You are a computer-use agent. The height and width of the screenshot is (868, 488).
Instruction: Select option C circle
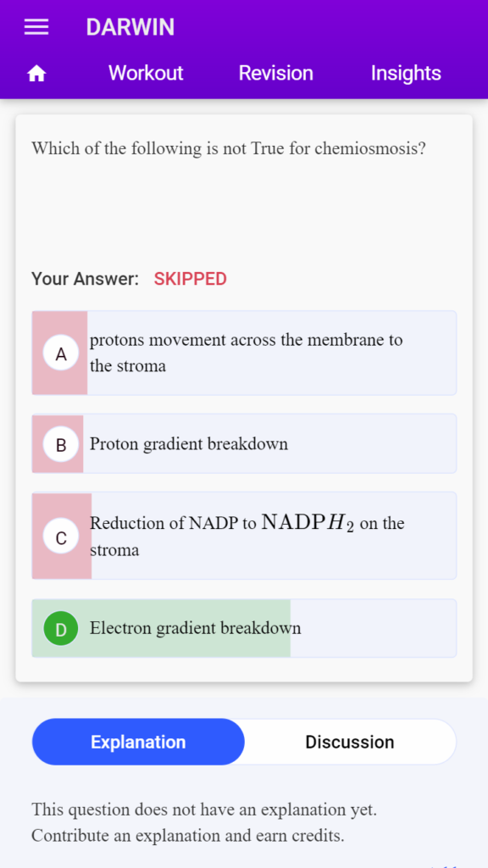61,537
